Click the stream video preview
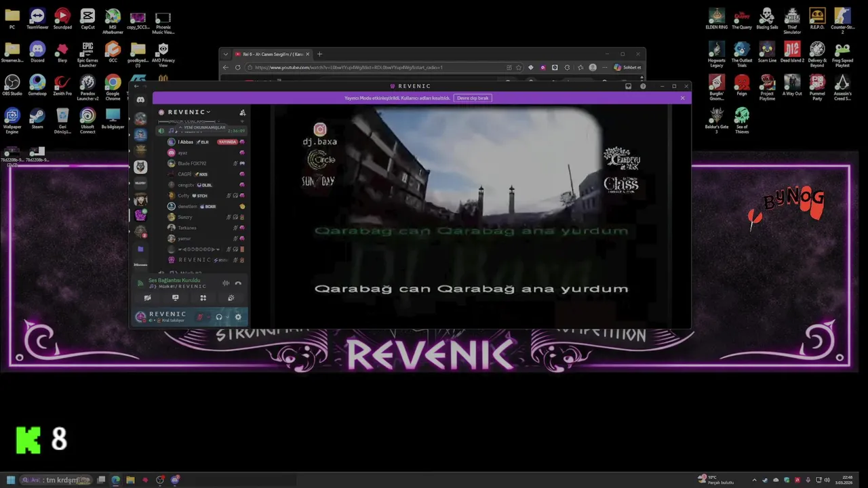The image size is (868, 488). (x=471, y=216)
